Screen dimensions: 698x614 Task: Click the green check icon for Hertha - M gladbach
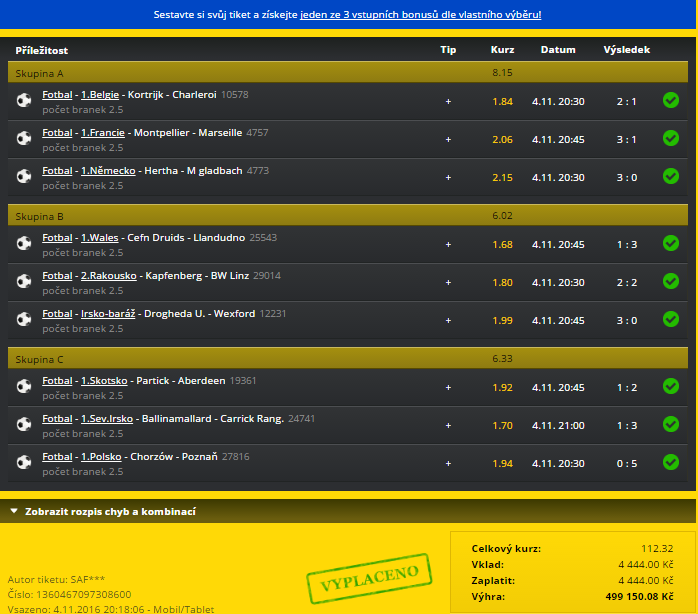coord(670,176)
